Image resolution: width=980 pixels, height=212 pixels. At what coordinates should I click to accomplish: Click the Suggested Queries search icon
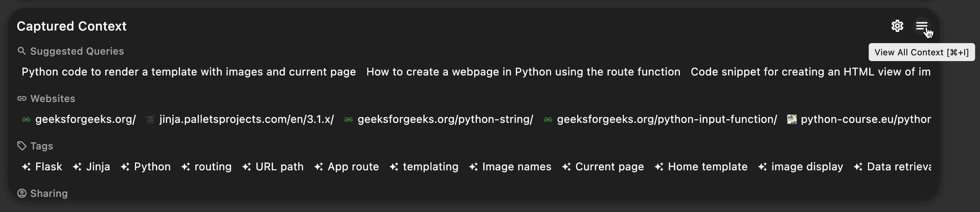click(22, 51)
